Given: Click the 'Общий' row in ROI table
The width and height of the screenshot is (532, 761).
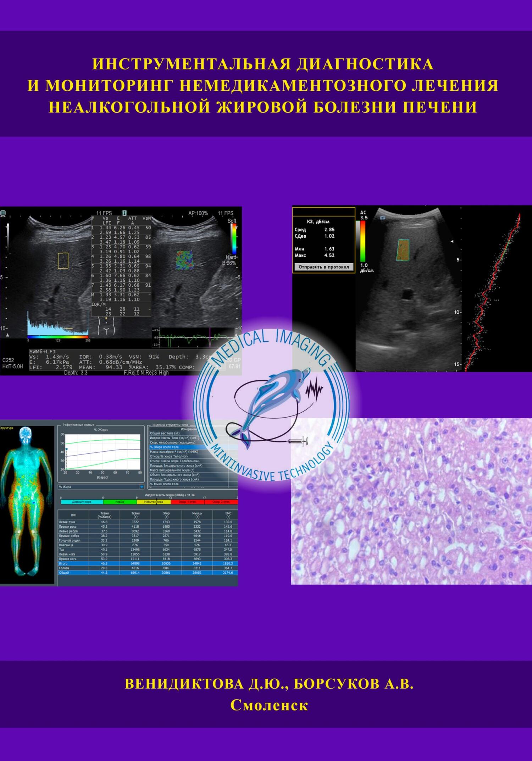Looking at the screenshot, I should (x=148, y=573).
